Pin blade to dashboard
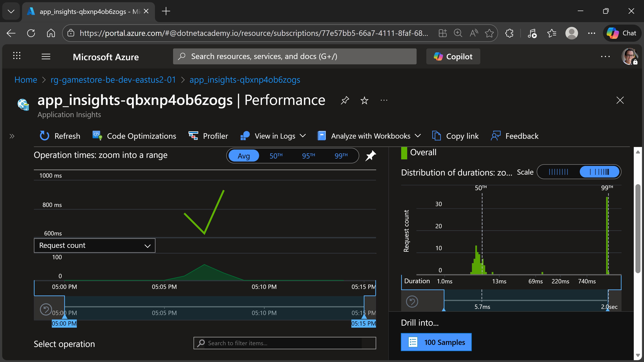 pos(345,100)
